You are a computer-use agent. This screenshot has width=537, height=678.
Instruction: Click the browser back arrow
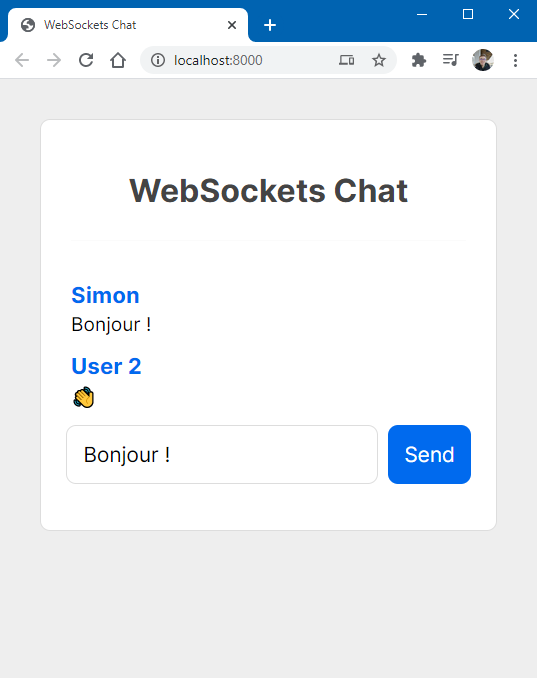22,60
